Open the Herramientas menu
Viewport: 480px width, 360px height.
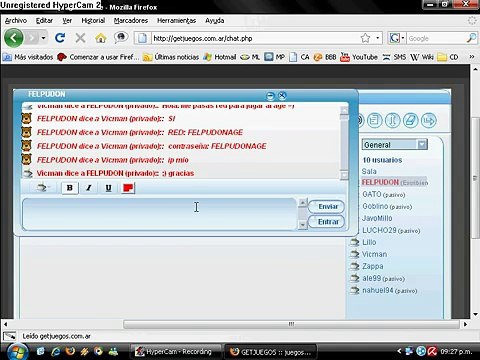176,21
